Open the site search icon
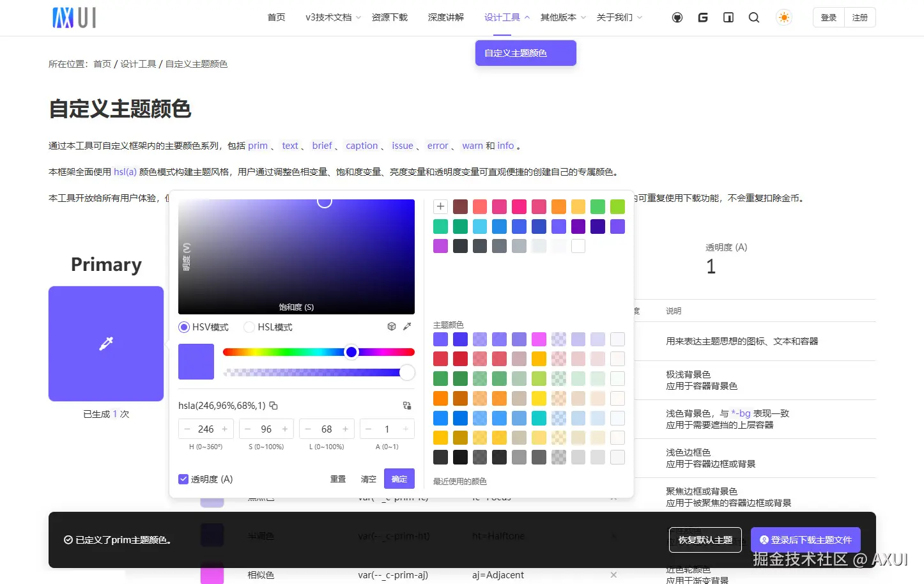Screen dimensions: 924x584 (x=754, y=17)
